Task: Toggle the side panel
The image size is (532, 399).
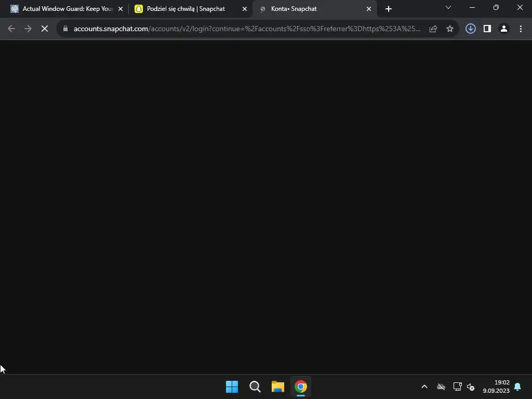Action: coord(487,29)
